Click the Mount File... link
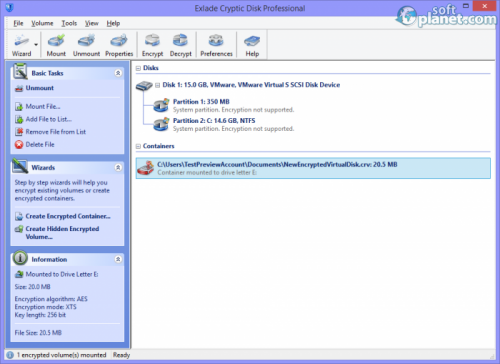 pos(43,106)
